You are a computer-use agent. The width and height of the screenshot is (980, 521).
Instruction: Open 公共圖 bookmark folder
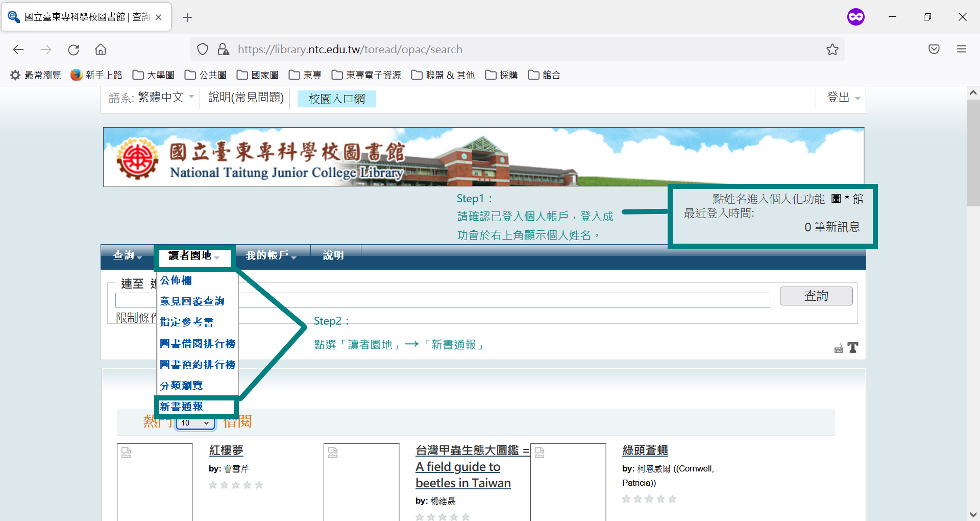coord(206,75)
